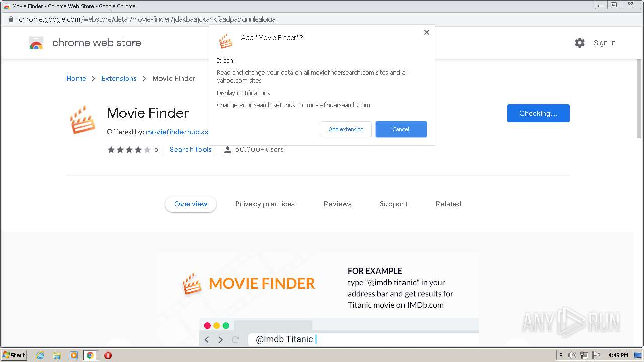
Task: Open moviefinderhub.com publisher link
Action: coord(177,132)
